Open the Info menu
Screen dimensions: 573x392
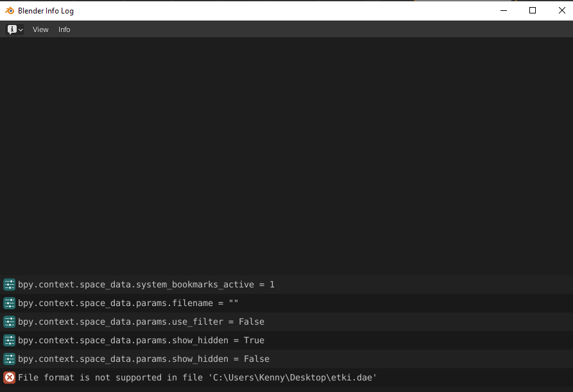point(64,30)
